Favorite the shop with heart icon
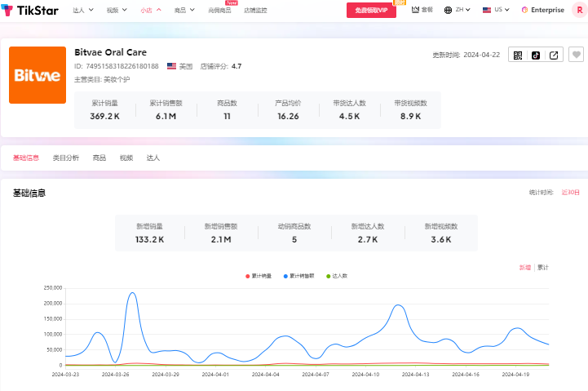588x391 pixels. (x=577, y=55)
